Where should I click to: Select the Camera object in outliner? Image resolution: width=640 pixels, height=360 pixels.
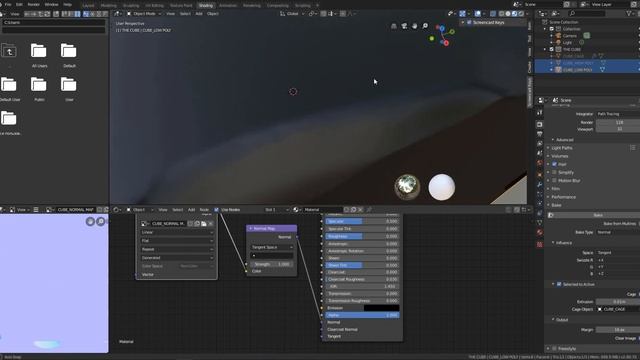(569, 36)
